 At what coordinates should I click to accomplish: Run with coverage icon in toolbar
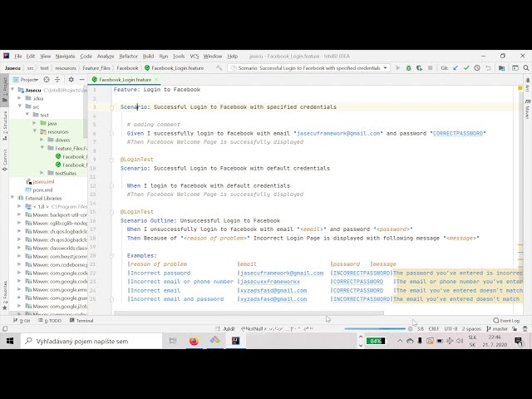(x=419, y=68)
